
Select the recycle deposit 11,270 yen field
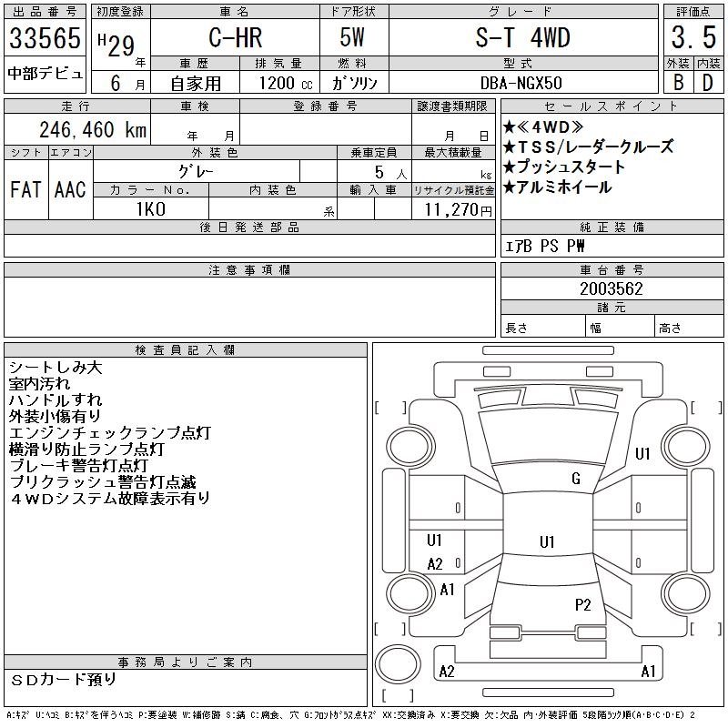pyautogui.click(x=453, y=209)
